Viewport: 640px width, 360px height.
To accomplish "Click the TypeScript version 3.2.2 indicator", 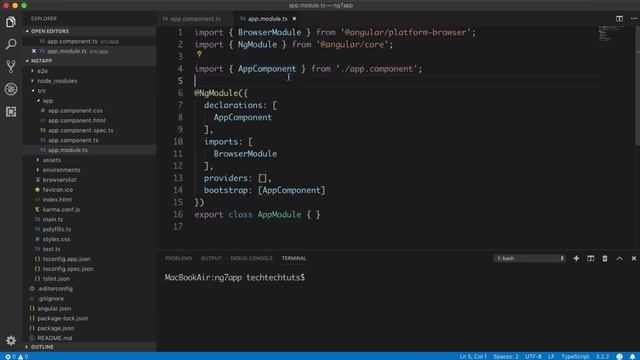I will click(x=602, y=356).
